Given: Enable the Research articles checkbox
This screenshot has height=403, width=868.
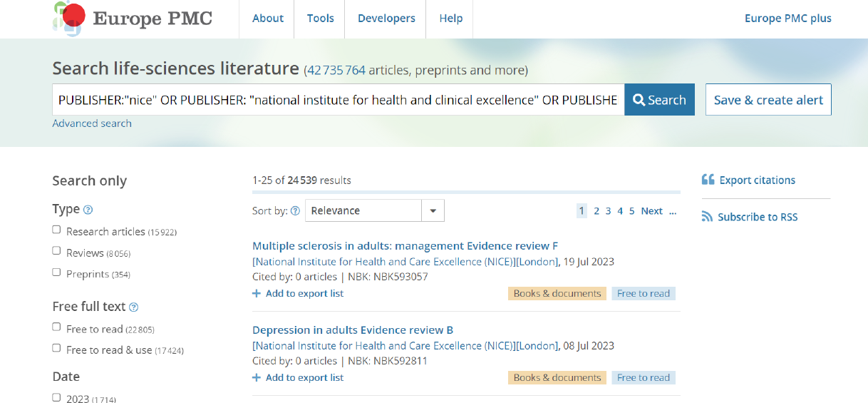Looking at the screenshot, I should pos(56,230).
